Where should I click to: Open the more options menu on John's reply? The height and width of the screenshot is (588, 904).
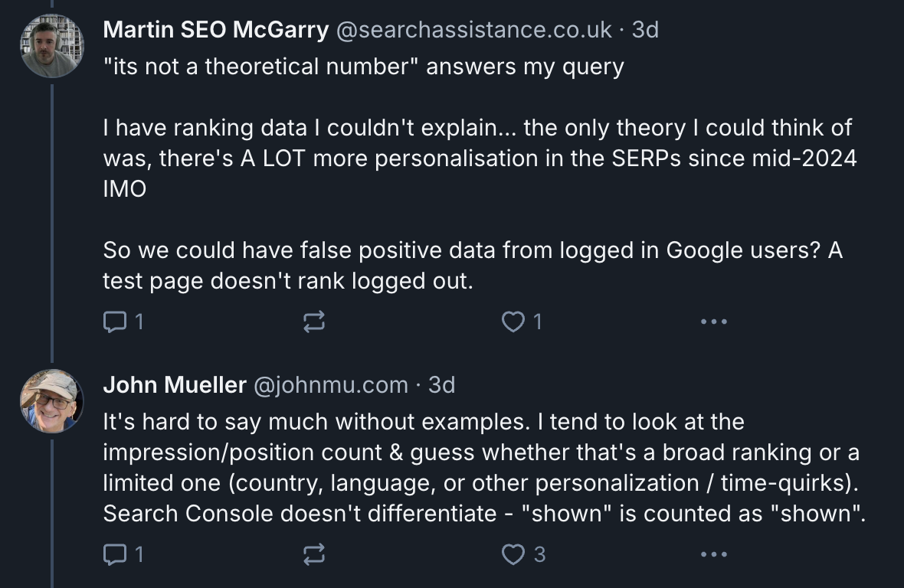[x=714, y=555]
